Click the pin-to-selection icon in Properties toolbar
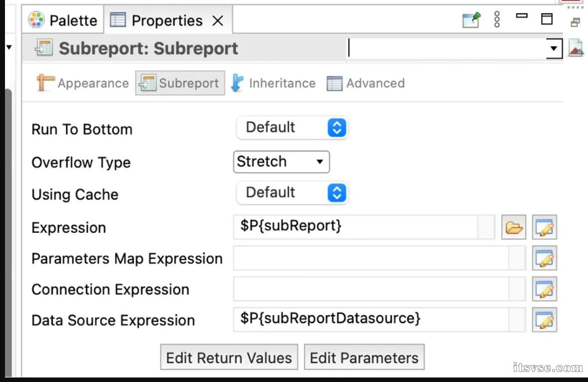The height and width of the screenshot is (382, 588). (471, 20)
